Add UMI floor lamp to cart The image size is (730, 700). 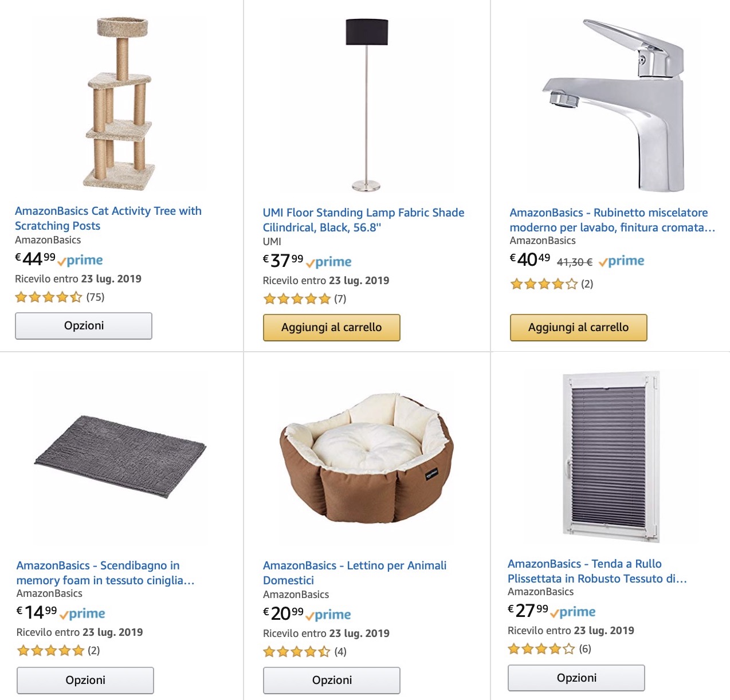(331, 328)
